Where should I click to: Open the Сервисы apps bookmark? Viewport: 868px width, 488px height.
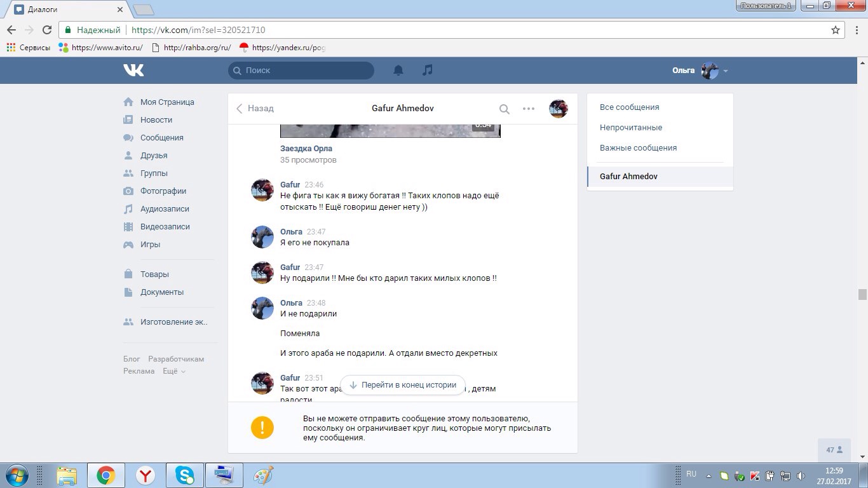click(x=28, y=48)
